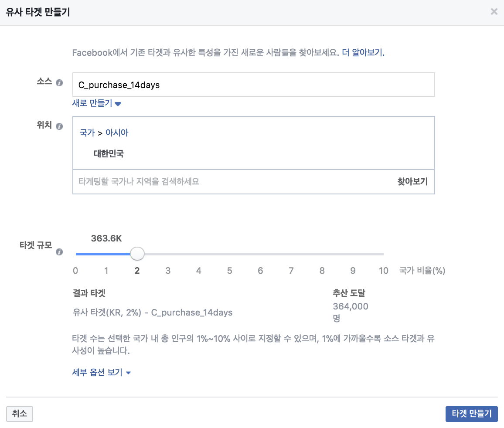Viewport: 504px width, 428px height.
Task: Click the 타겟 규모 info icon
Action: click(59, 252)
